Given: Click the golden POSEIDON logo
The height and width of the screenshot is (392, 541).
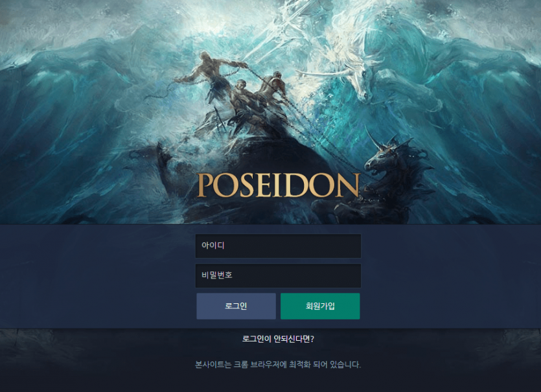Looking at the screenshot, I should 278,185.
